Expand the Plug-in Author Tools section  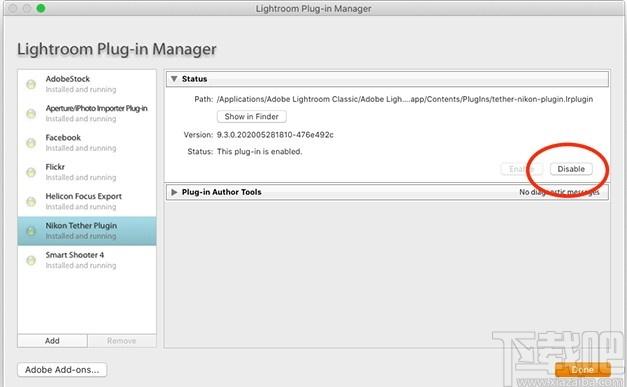pyautogui.click(x=174, y=192)
